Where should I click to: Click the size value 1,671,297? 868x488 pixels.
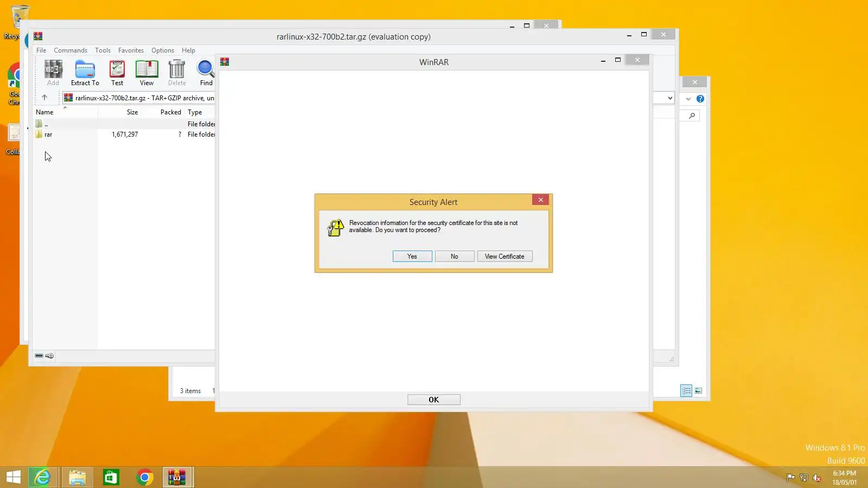[125, 134]
